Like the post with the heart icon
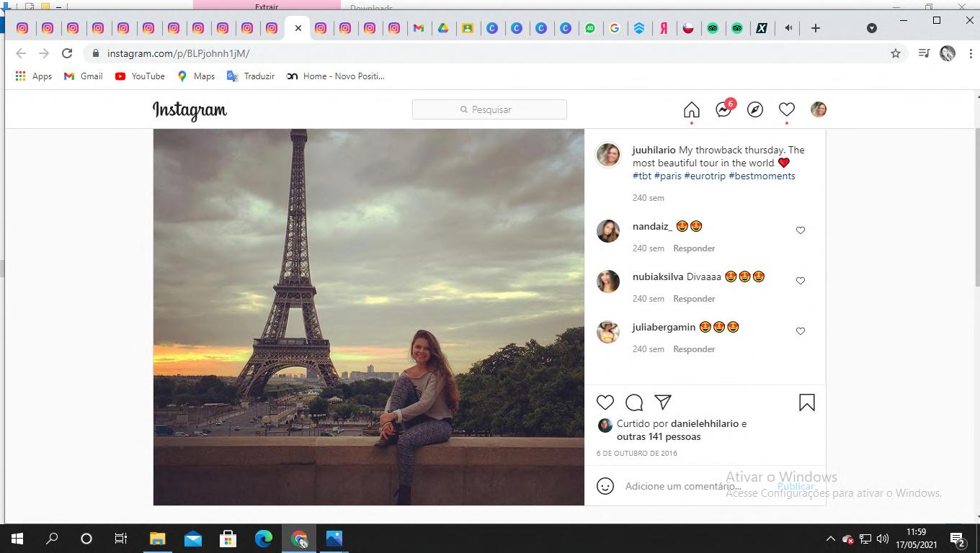 click(605, 403)
